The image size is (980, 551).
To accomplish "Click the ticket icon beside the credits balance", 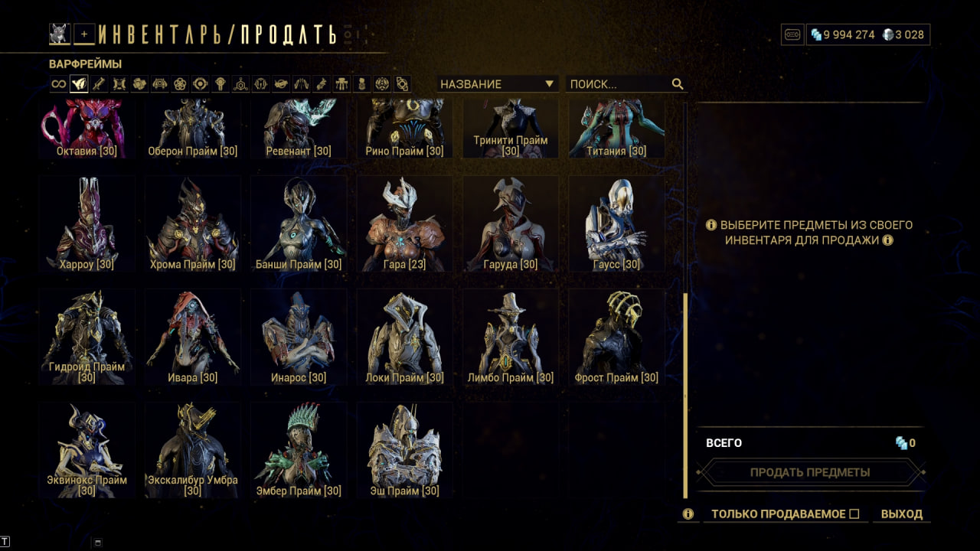I will click(792, 34).
